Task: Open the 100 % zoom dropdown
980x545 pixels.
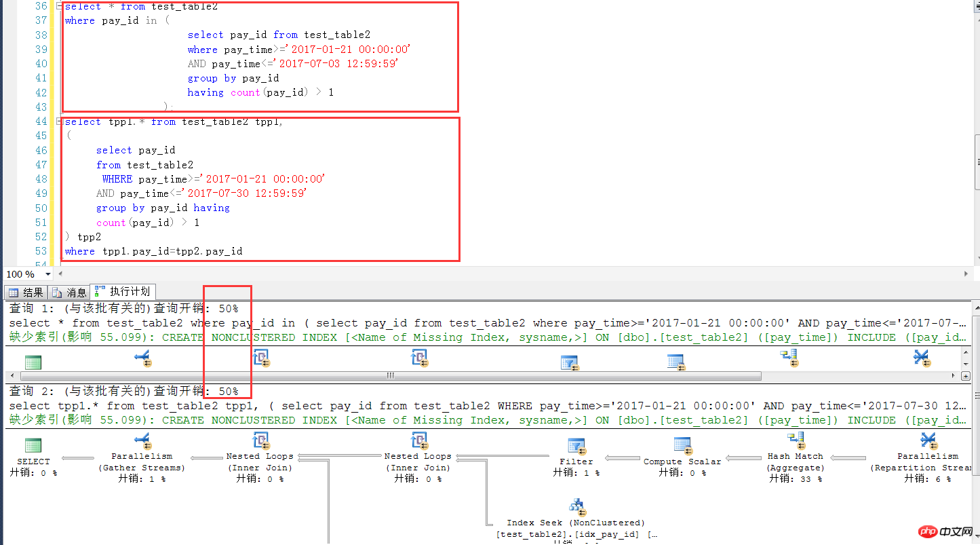Action: pos(48,274)
